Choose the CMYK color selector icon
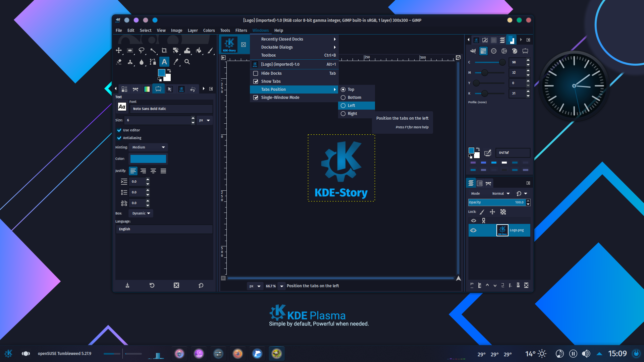The width and height of the screenshot is (644, 362). (x=483, y=51)
